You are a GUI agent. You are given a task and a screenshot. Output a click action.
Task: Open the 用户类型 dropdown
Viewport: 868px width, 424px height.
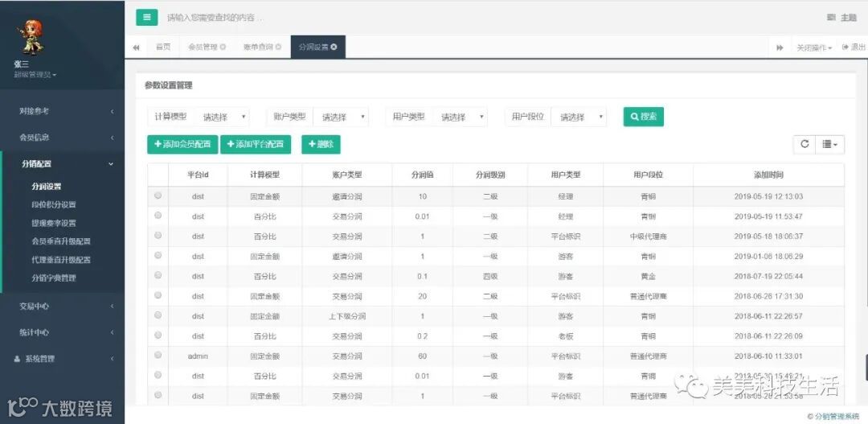point(460,117)
